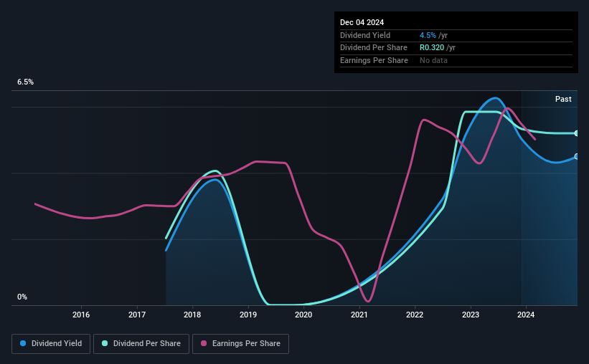Click the 6.5% y-axis label
The height and width of the screenshot is (364, 589).
click(x=26, y=82)
